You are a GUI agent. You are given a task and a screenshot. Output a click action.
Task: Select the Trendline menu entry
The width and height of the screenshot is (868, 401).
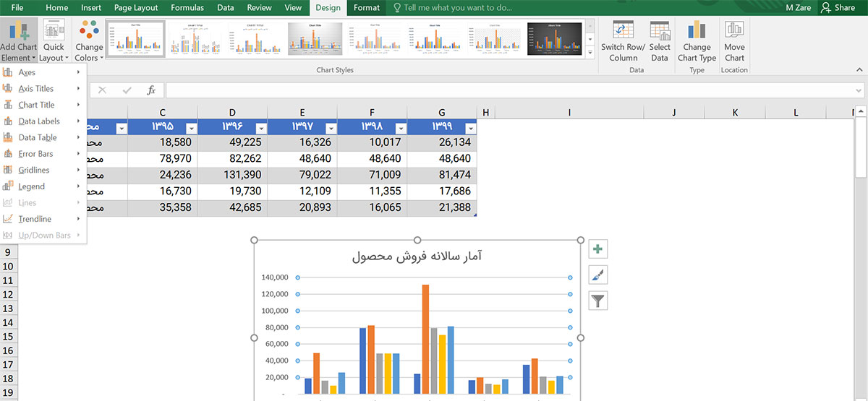35,219
